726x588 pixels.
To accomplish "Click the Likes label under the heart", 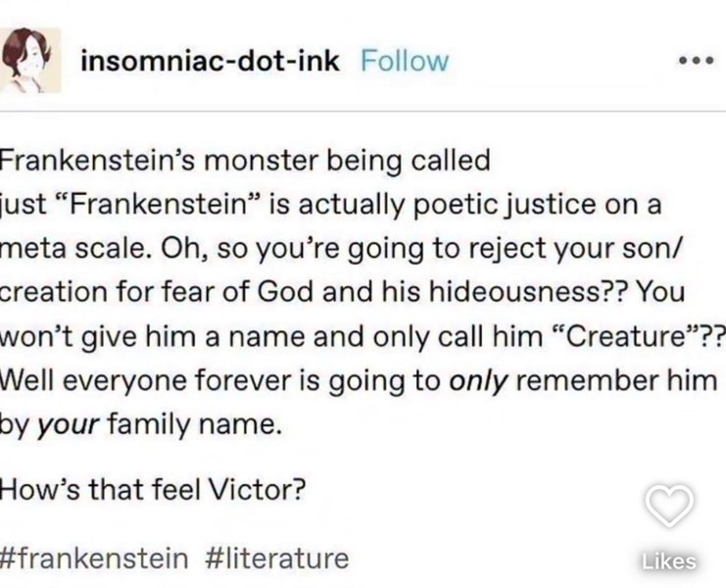I will (x=668, y=562).
